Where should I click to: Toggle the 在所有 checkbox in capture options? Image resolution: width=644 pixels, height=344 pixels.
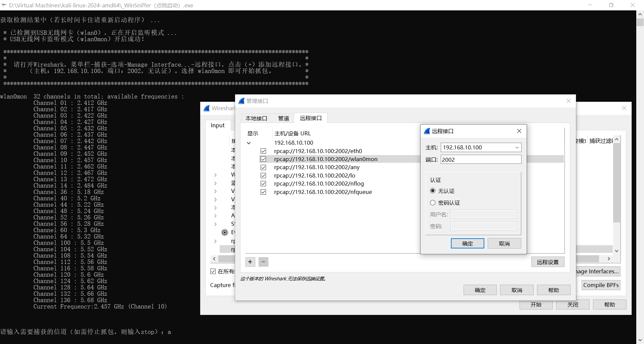pyautogui.click(x=213, y=271)
